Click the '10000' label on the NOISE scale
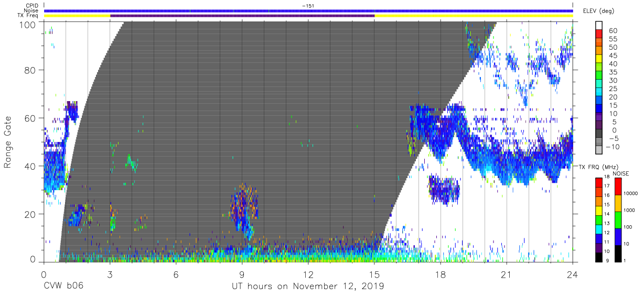Screen dimensions: 644x297 630,193
